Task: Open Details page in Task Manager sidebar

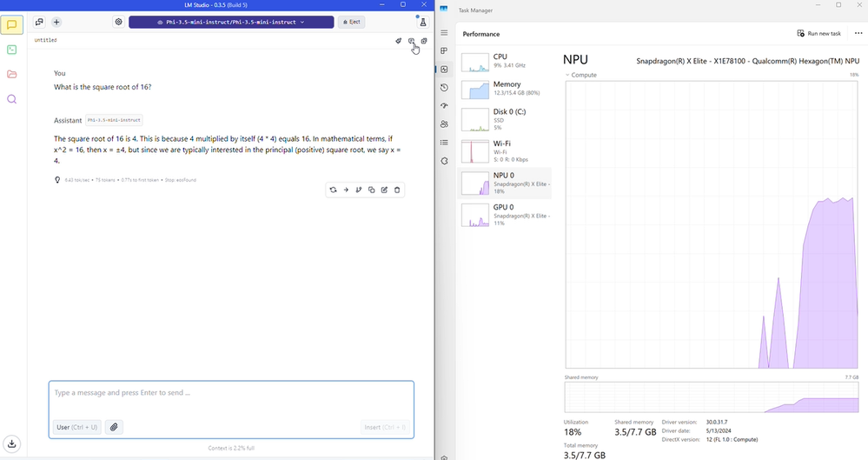Action: pos(444,143)
